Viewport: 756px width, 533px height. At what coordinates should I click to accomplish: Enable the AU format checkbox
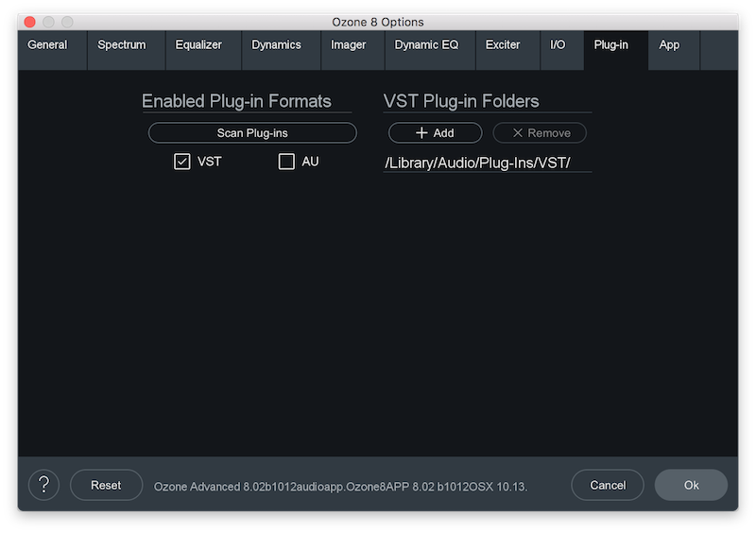coord(286,162)
